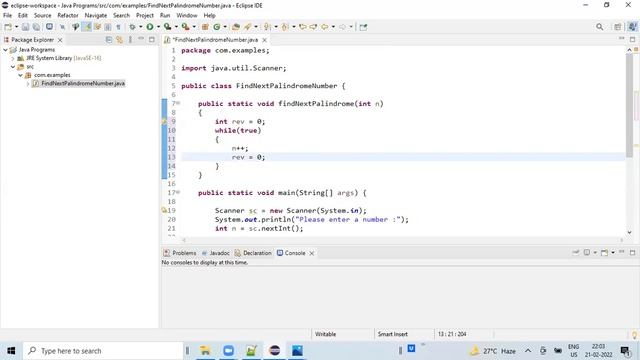640x360 pixels.
Task: Open the Refactor menu
Action: [x=68, y=16]
